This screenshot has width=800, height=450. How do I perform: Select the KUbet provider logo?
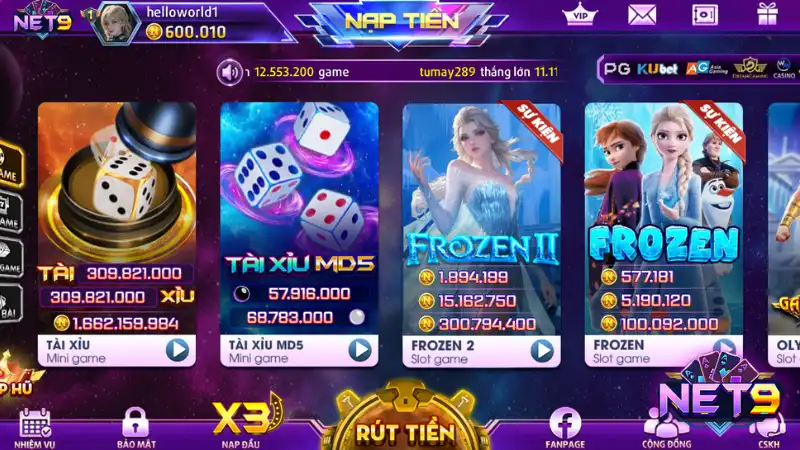(657, 69)
